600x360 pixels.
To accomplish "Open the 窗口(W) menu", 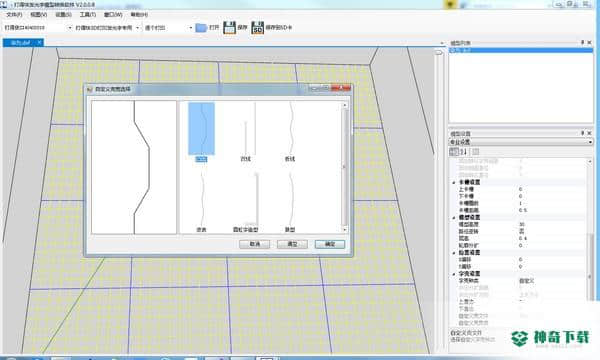I will (113, 15).
